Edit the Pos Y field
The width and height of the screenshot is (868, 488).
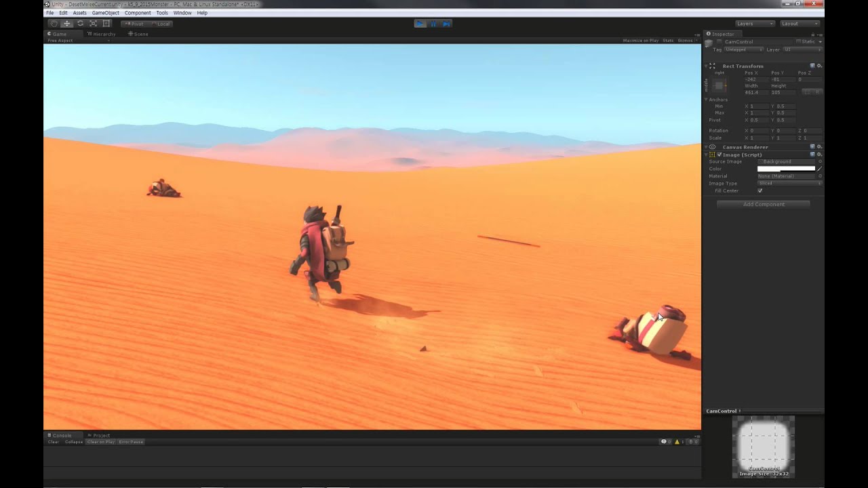coord(783,79)
